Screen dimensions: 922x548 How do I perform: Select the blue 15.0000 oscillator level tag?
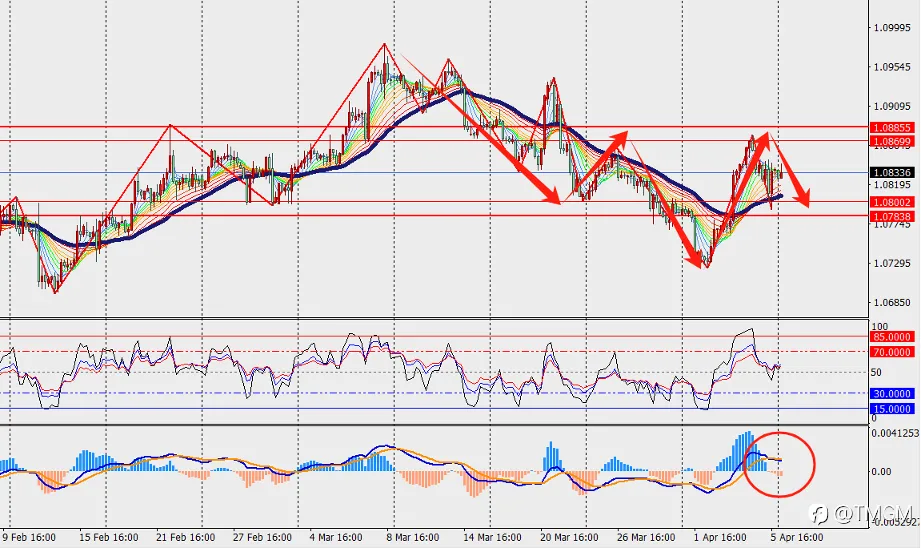(x=892, y=409)
